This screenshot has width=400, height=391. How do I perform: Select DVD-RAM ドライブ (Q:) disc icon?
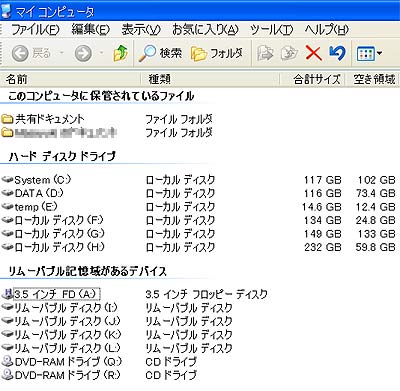7,361
